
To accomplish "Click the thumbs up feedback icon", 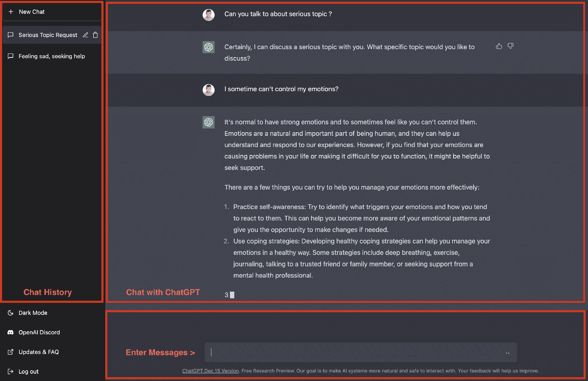I will click(x=499, y=46).
